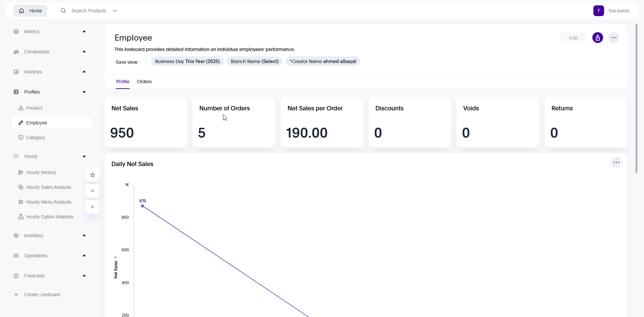This screenshot has width=644, height=317.
Task: Click the share icon on the Employee liveboard
Action: (x=598, y=38)
